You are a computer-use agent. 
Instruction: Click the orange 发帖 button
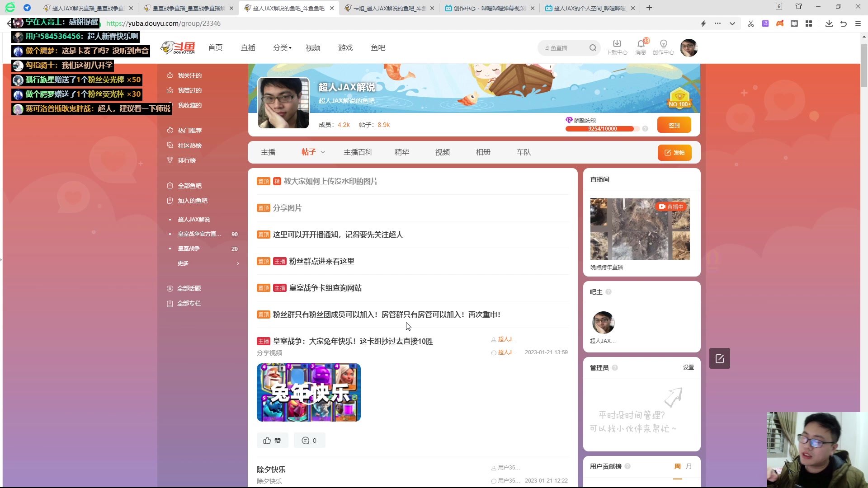click(675, 153)
